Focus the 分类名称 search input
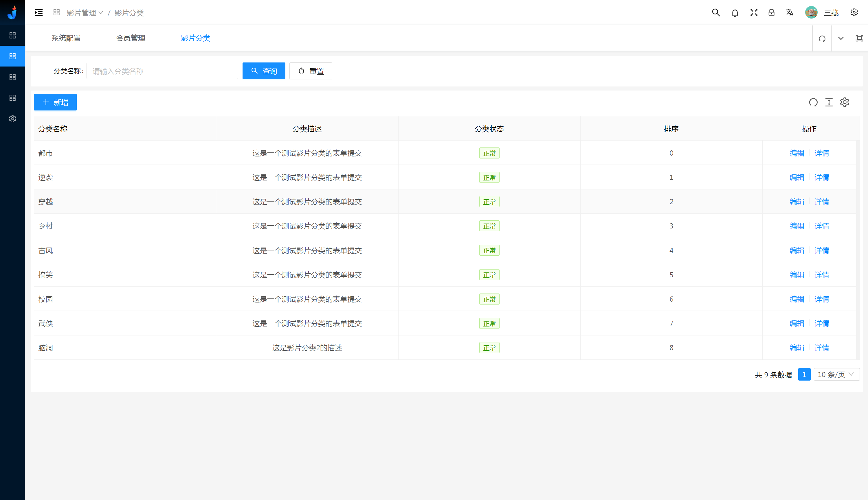Screen dimensions: 868x500 [162, 71]
